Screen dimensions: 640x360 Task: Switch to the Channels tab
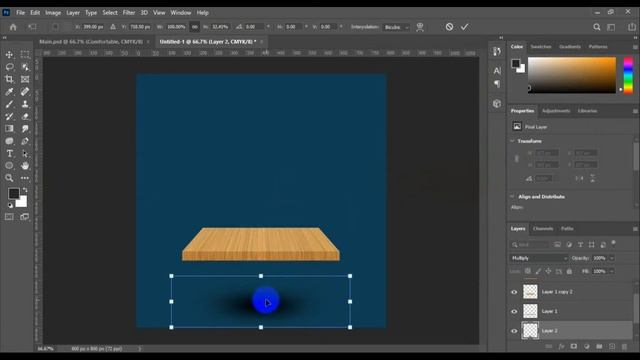[543, 229]
